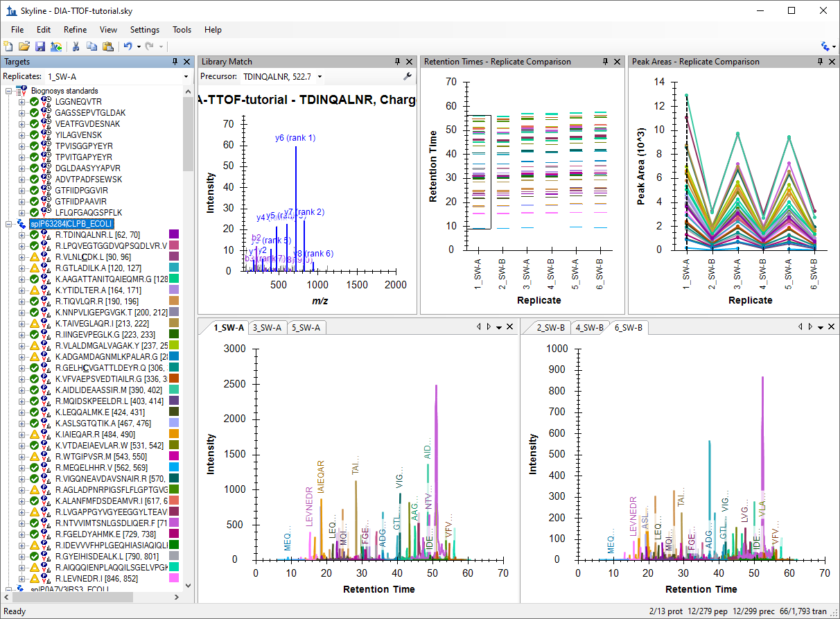The width and height of the screenshot is (840, 619).
Task: Click the green check icon beside LGGNEQVTR
Action: coord(33,102)
